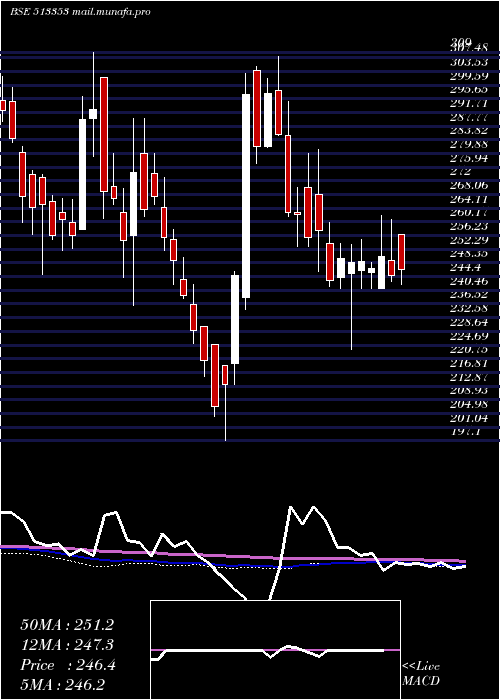Click the 232.58 price axis label
This screenshot has height=700, width=500.
click(x=469, y=309)
